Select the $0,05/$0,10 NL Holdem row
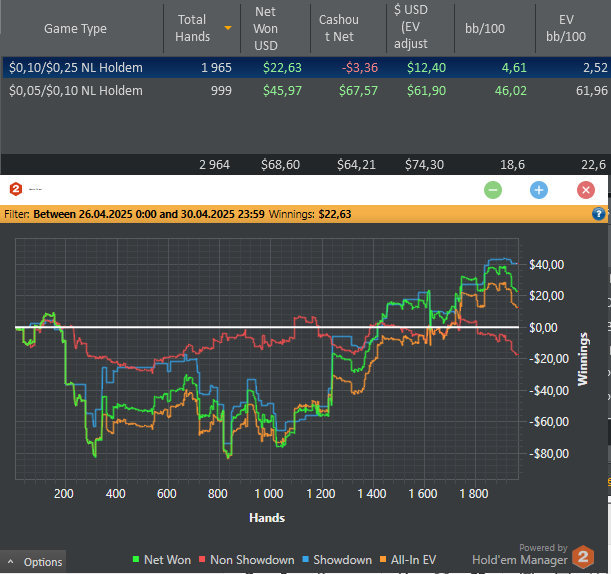Screen dimensions: 611x574 (x=307, y=91)
